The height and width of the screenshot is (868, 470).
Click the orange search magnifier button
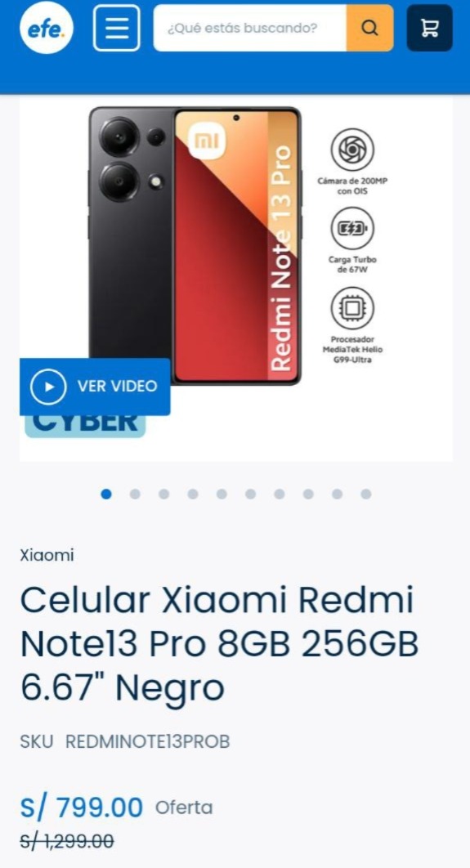click(369, 28)
